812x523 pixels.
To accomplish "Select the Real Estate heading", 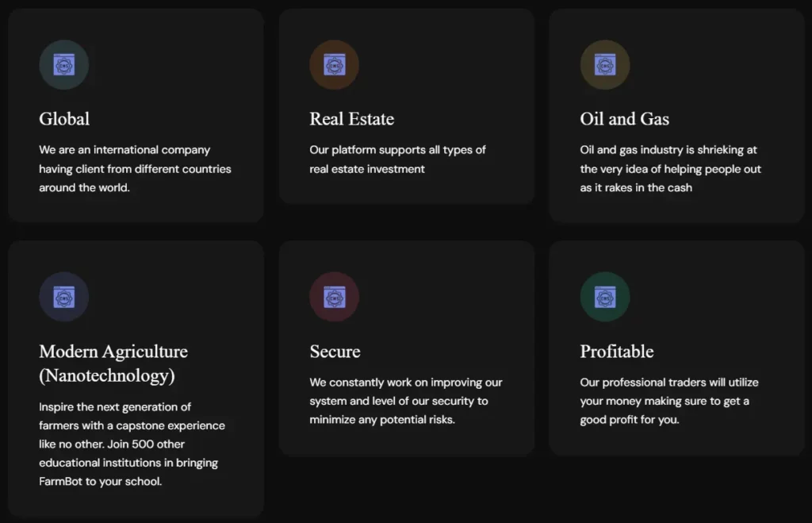I will point(351,119).
